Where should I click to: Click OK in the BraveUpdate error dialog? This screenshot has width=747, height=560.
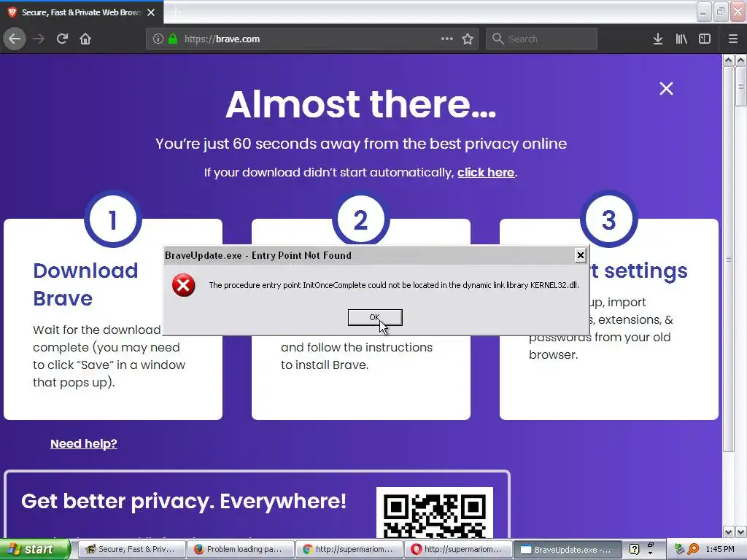pyautogui.click(x=375, y=317)
